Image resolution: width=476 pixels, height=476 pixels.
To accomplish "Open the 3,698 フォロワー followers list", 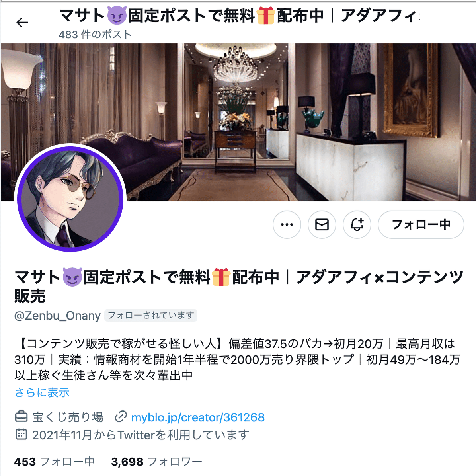I will [157, 462].
